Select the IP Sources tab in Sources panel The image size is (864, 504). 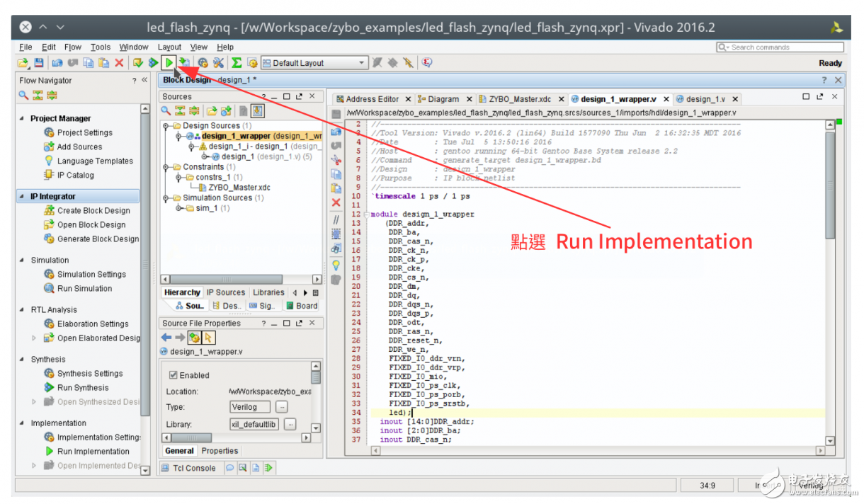click(225, 292)
